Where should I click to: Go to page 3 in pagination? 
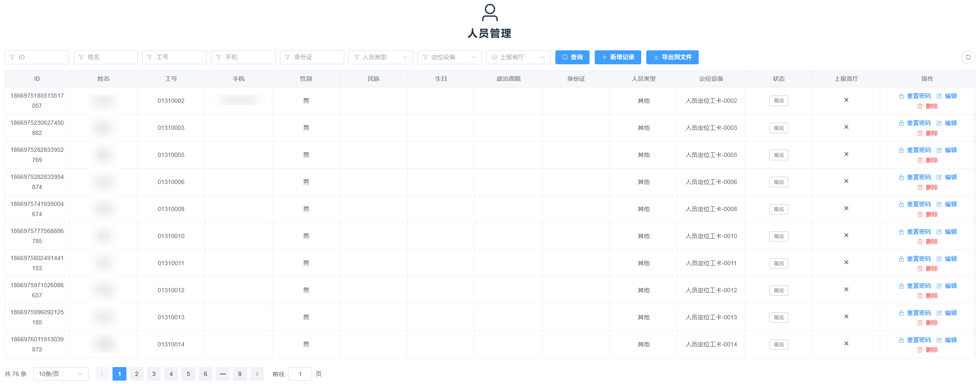(x=154, y=374)
